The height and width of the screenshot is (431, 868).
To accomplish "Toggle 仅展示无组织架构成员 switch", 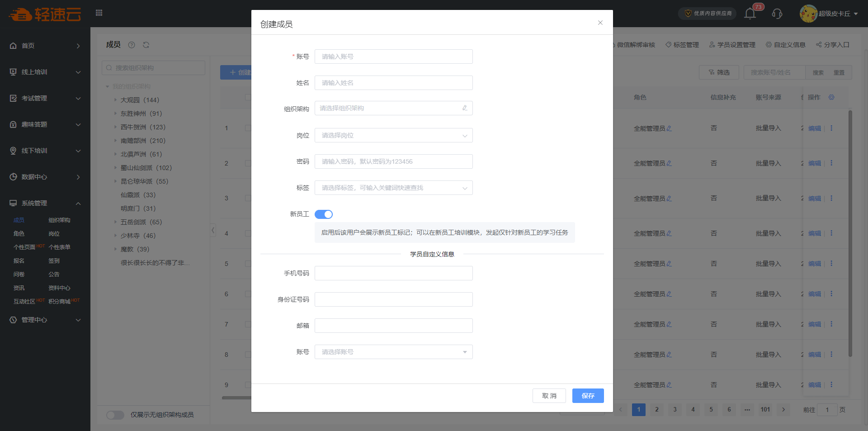I will coord(115,415).
